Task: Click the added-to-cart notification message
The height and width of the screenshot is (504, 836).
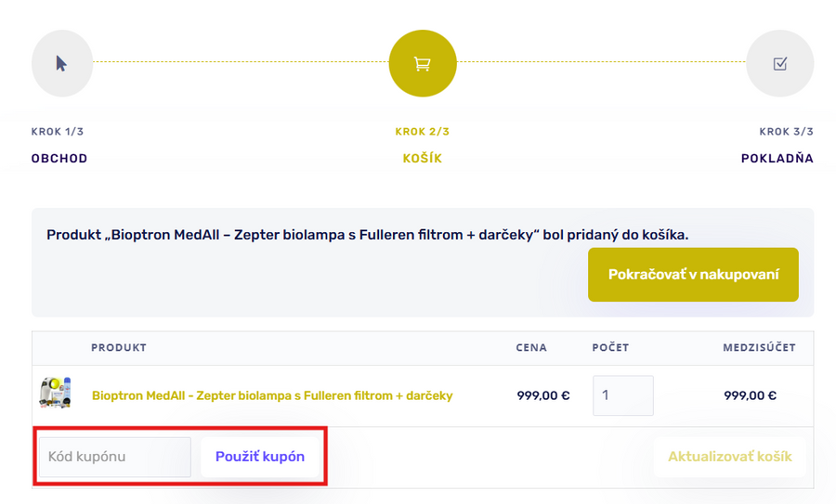Action: point(368,235)
